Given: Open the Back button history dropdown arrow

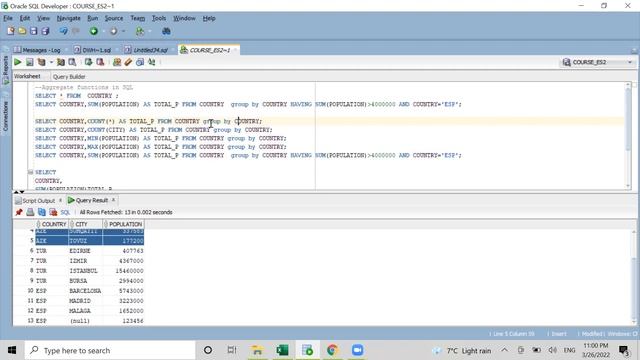Looking at the screenshot, I should point(104,31).
